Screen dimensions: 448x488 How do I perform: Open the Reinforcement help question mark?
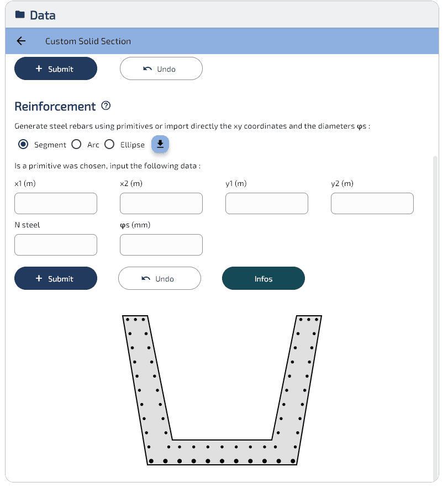pyautogui.click(x=106, y=106)
